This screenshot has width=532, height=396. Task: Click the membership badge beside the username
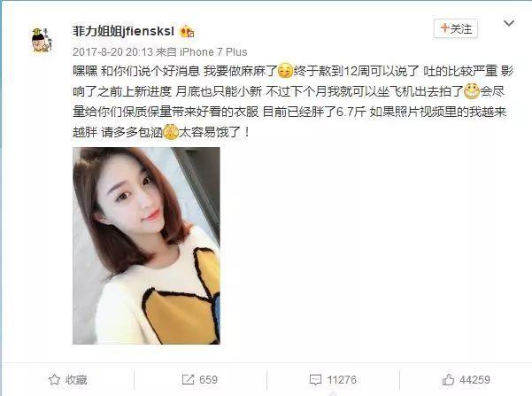click(187, 32)
